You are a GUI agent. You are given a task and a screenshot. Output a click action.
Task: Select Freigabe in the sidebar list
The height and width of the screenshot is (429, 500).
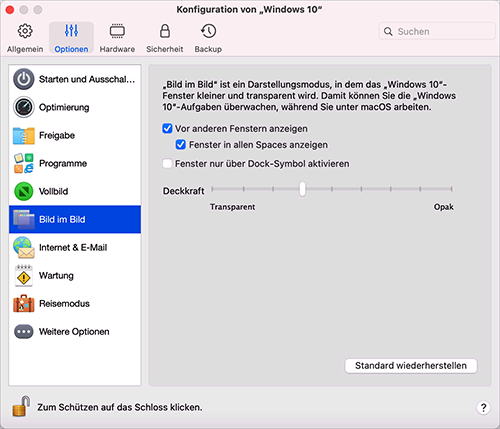75,135
